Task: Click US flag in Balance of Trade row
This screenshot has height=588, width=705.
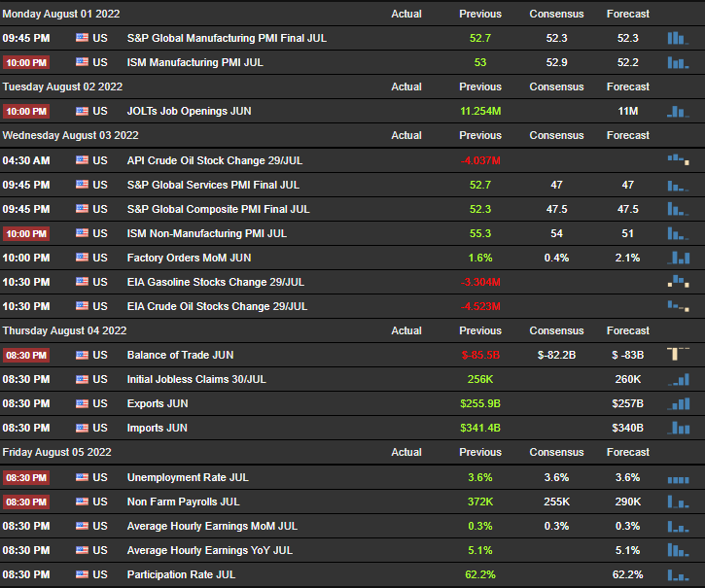Action: point(82,355)
